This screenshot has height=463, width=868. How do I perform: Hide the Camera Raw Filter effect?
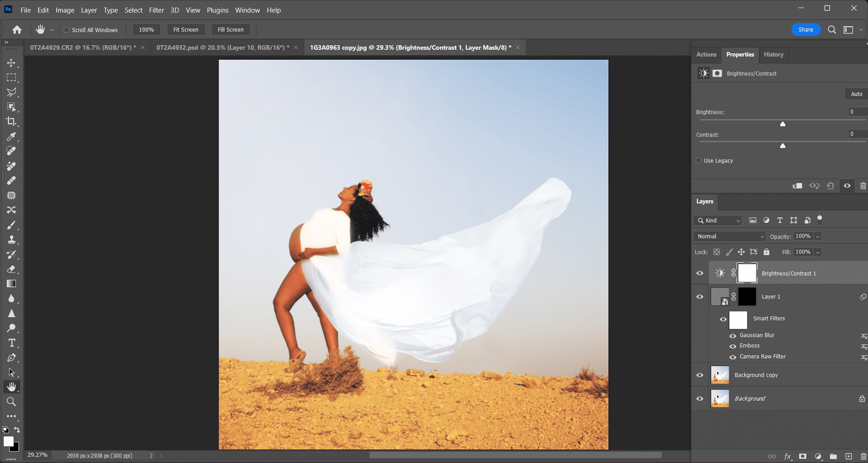[x=733, y=357]
